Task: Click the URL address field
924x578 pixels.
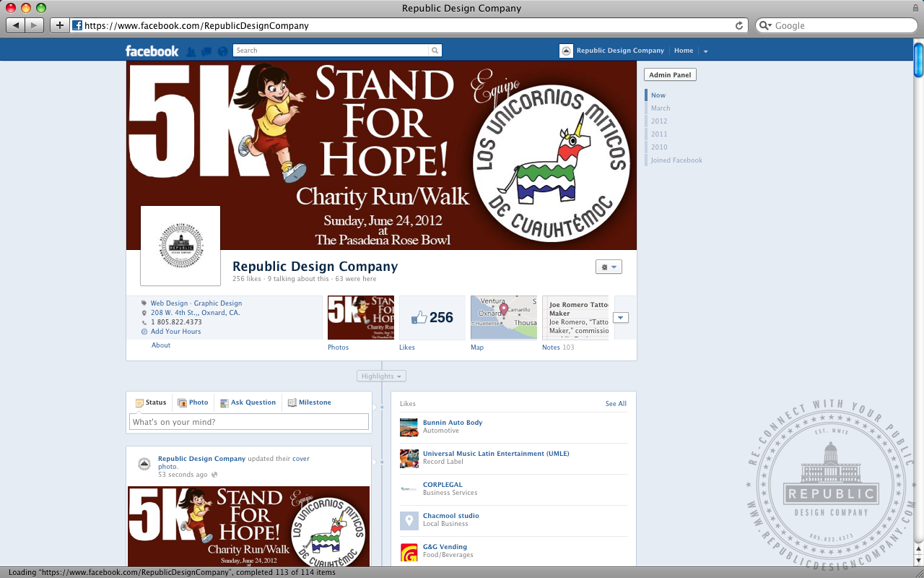Action: point(408,25)
